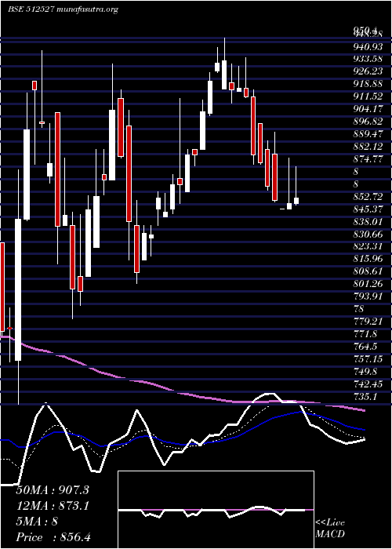This screenshot has width=392, height=549.
Task: Click the 801.26 price axis label
Action: coord(368,284)
